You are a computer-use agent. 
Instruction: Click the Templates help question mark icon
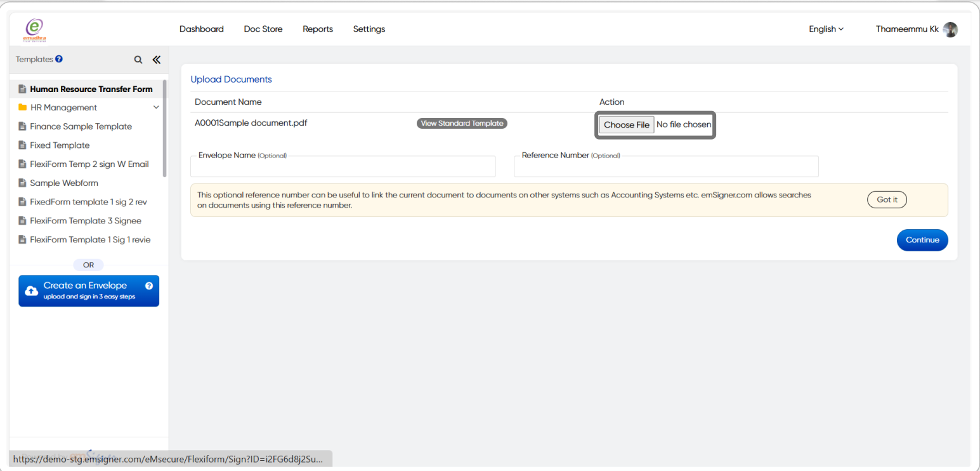59,59
